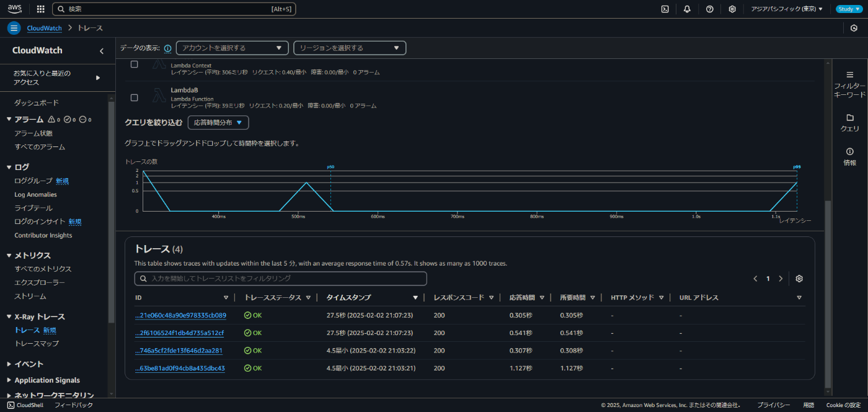Open the Query folder icon panel

pyautogui.click(x=849, y=117)
